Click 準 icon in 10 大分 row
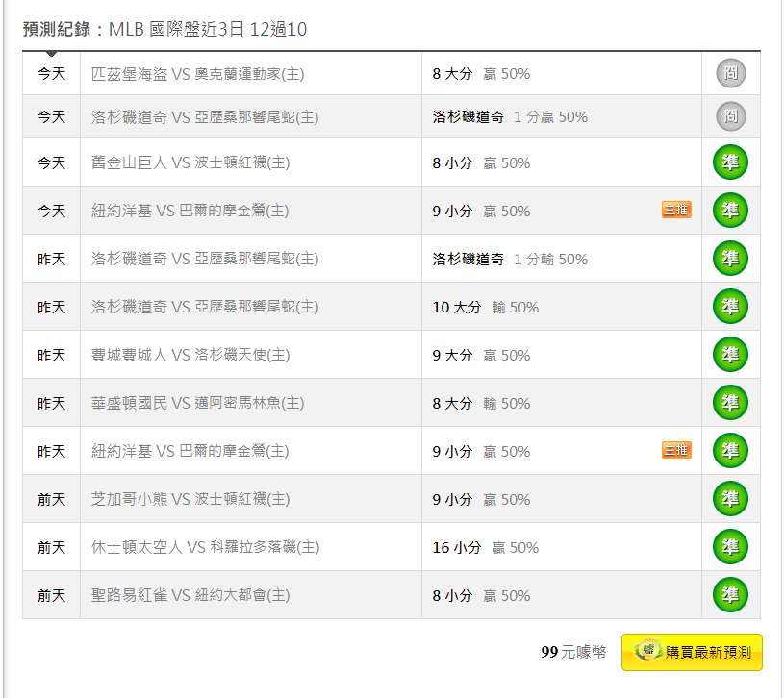 click(730, 307)
